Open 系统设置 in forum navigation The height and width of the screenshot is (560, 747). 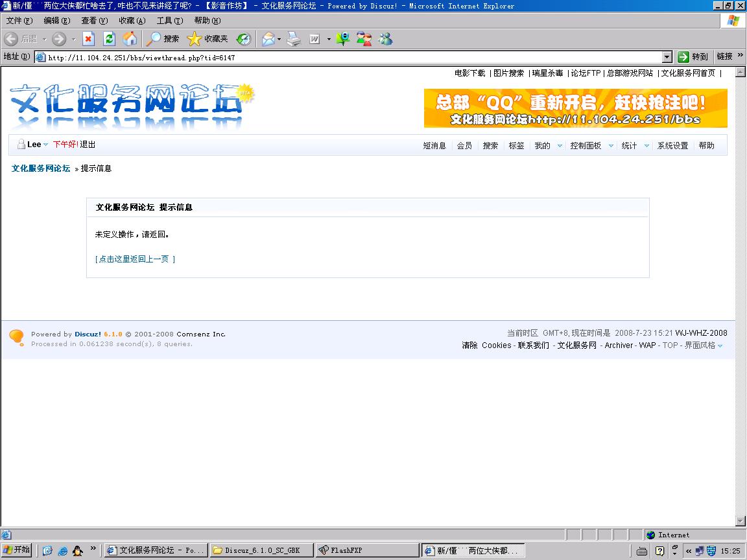[x=672, y=146]
